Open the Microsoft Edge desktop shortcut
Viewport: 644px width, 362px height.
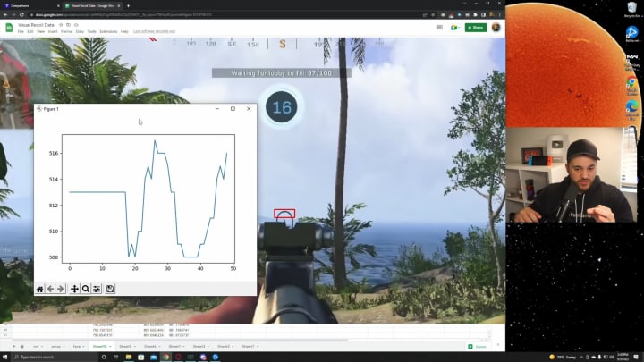(631, 110)
